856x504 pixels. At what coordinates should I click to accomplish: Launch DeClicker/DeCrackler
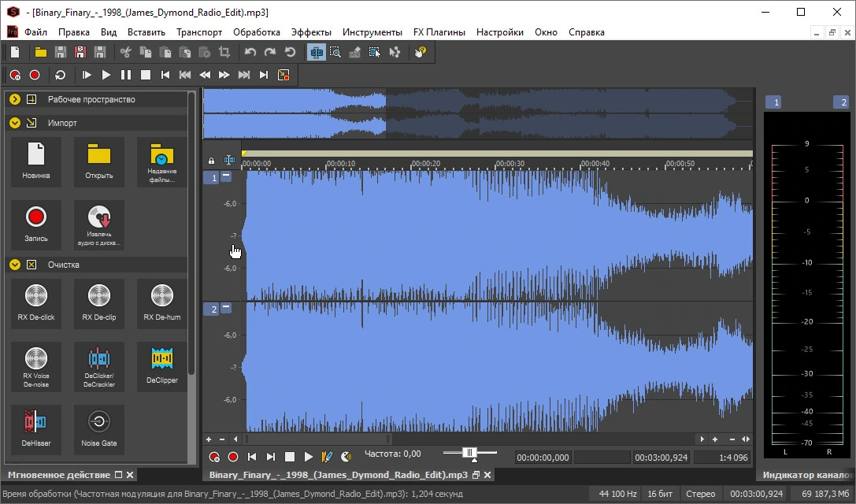(x=98, y=366)
